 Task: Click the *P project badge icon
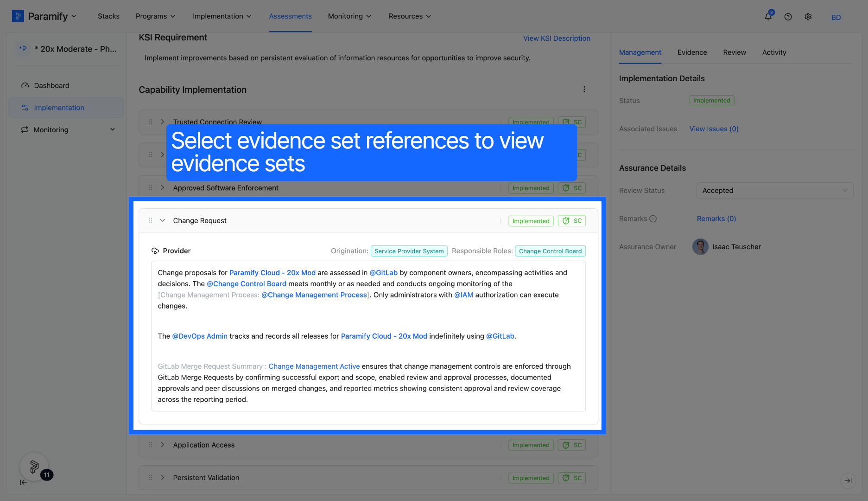click(x=23, y=49)
